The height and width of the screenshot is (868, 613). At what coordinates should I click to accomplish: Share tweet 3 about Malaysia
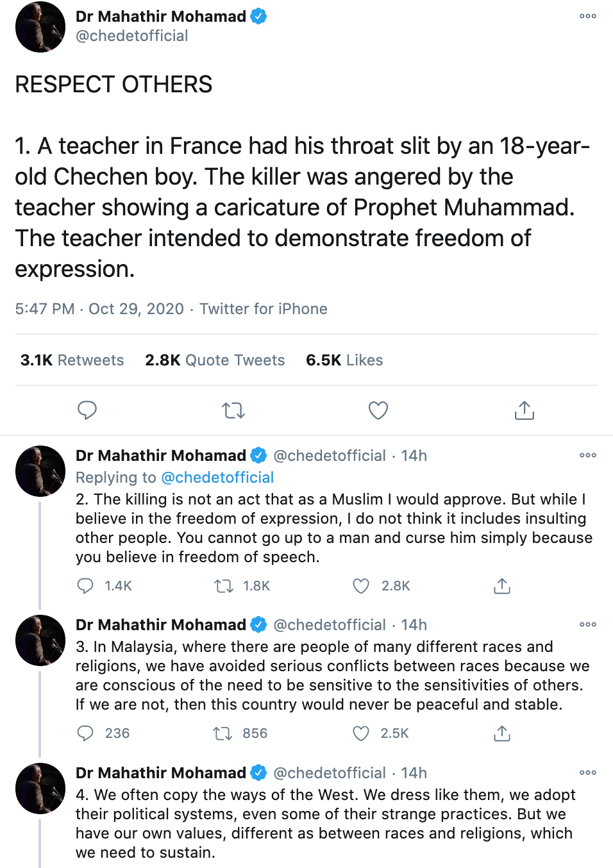pyautogui.click(x=502, y=733)
